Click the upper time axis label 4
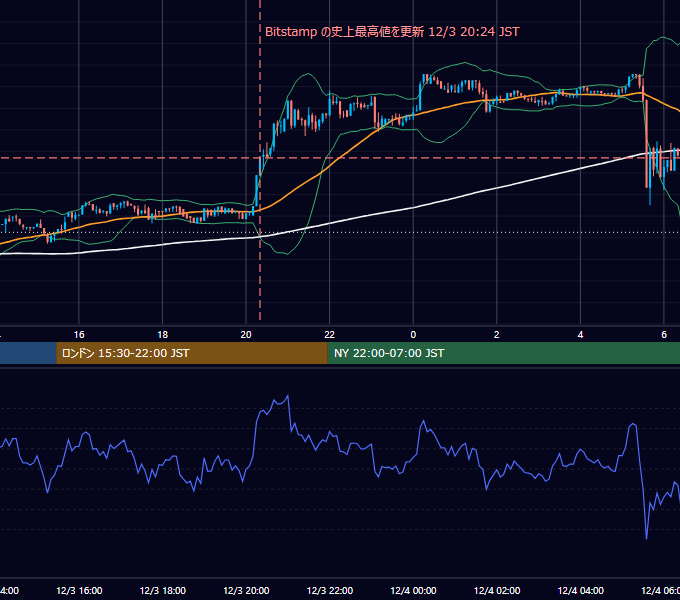The width and height of the screenshot is (680, 600). (580, 335)
